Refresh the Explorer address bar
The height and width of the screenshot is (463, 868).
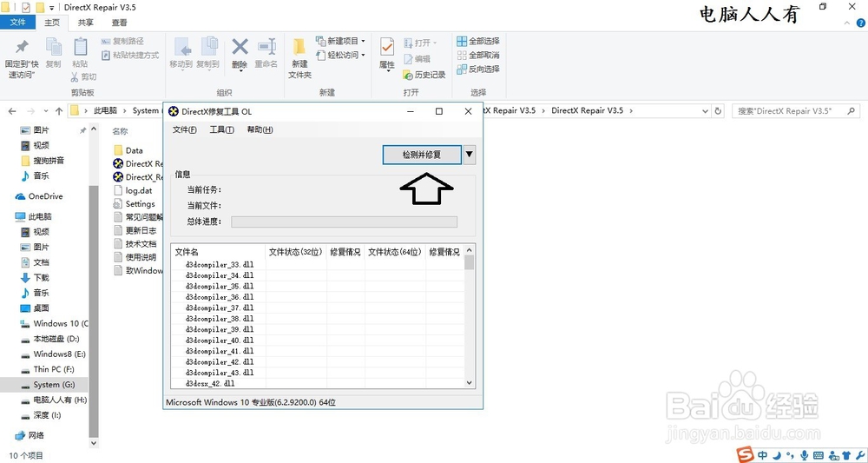click(x=718, y=111)
